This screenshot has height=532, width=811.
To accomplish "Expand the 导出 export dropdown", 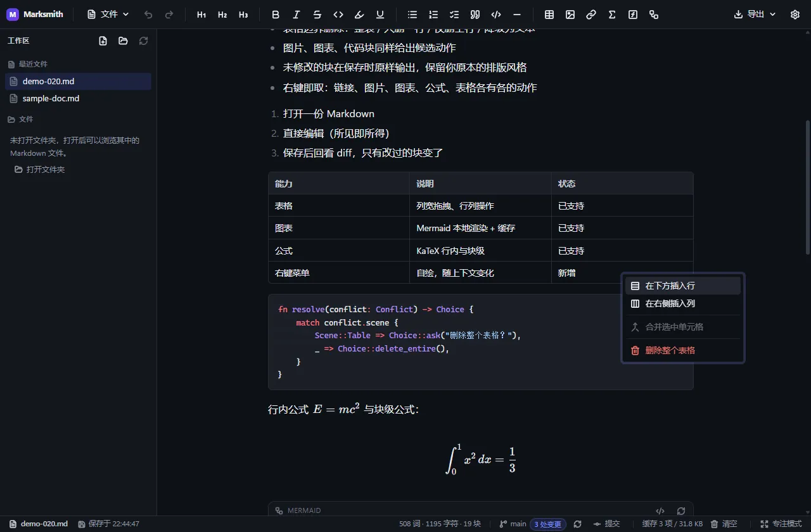I will pos(755,15).
